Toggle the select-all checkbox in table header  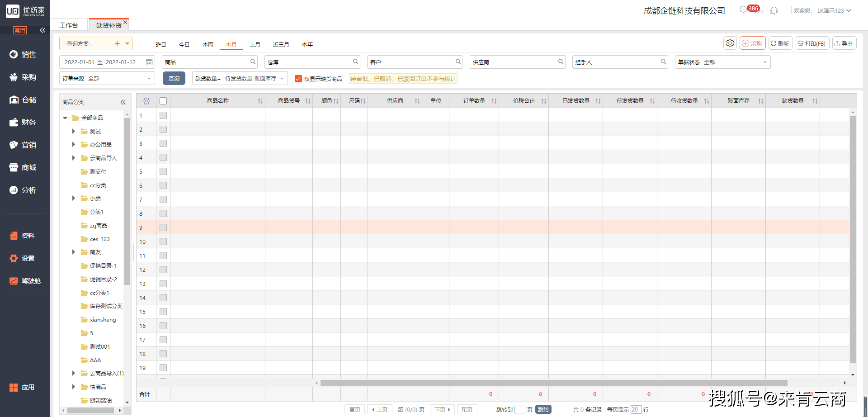pyautogui.click(x=163, y=101)
